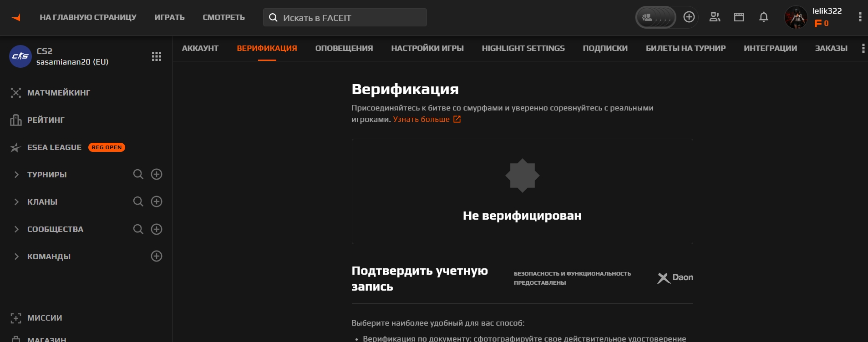Follow the Узнать больше link
The height and width of the screenshot is (342, 868).
(421, 119)
